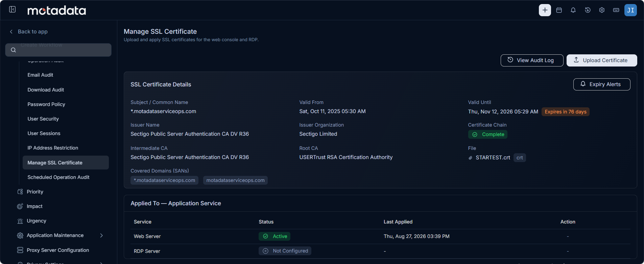Viewport: 644px width, 264px height.
Task: Select the value under Intermediate CA
Action: click(x=190, y=157)
